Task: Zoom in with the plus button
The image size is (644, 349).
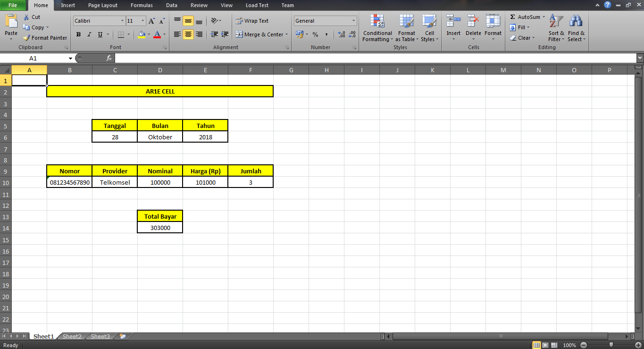Action: click(x=638, y=345)
